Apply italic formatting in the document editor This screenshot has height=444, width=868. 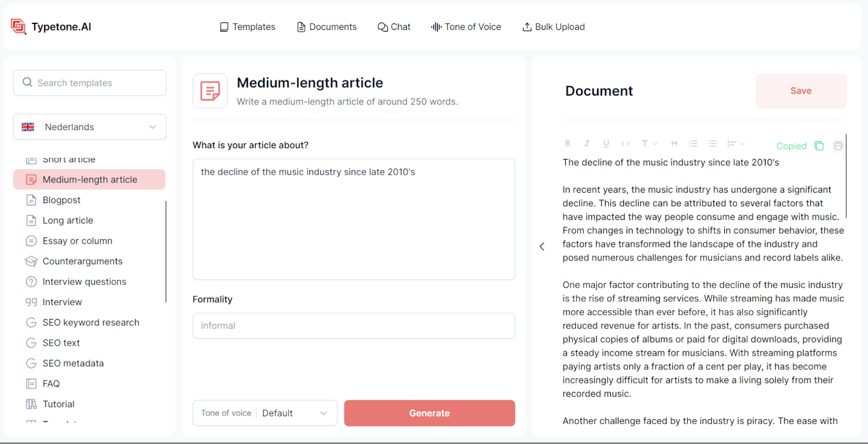coord(587,143)
